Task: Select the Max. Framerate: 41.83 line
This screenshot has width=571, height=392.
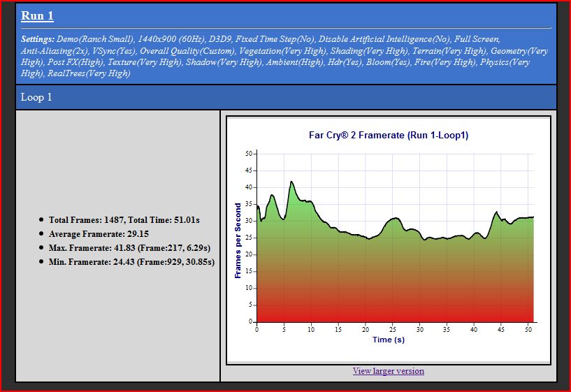Action: (129, 248)
